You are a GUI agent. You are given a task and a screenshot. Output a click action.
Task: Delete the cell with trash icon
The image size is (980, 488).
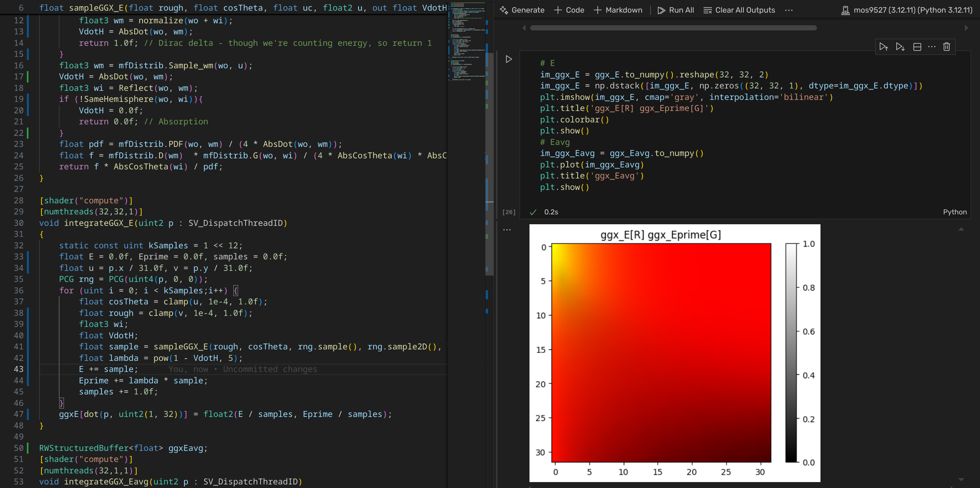click(946, 47)
